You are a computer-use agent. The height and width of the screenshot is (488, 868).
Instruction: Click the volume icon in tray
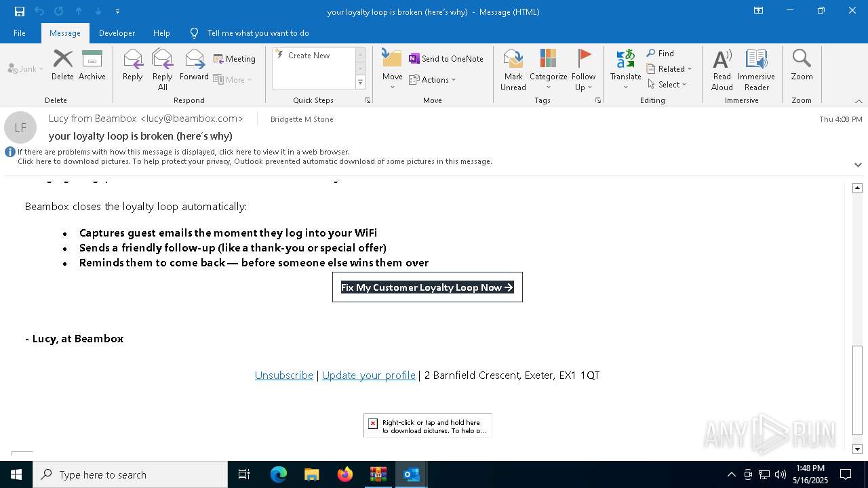[x=781, y=474]
